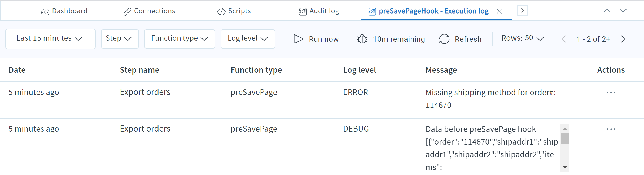Click the Audit log icon
This screenshot has width=644, height=175.
coord(303,12)
